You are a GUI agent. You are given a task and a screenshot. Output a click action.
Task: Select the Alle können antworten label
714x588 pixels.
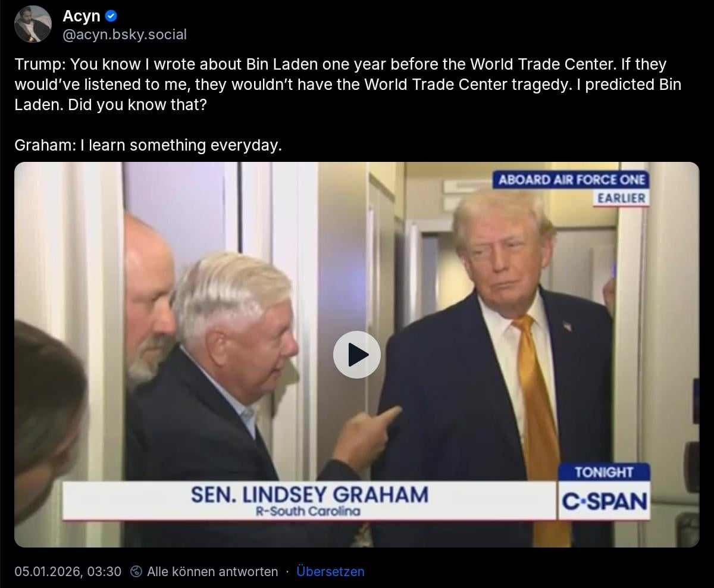pos(212,571)
